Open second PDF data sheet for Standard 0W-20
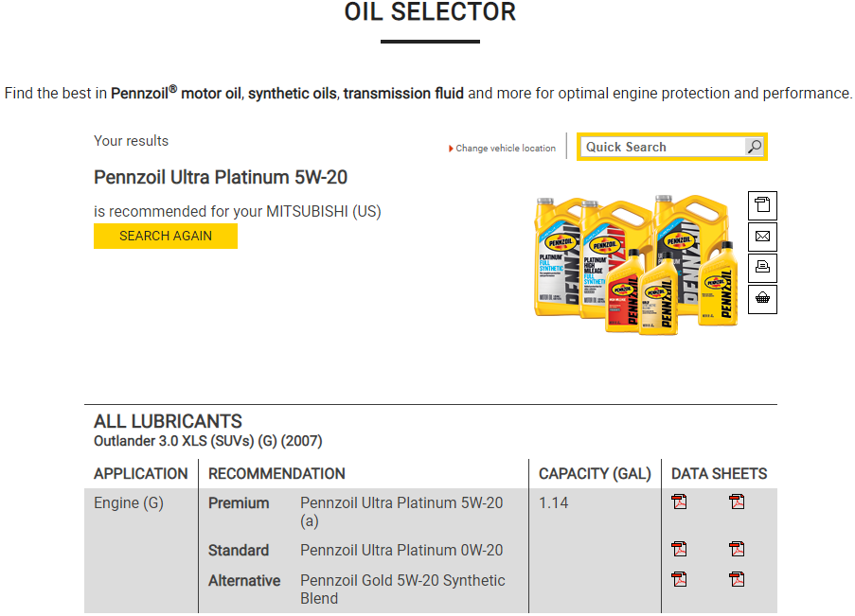This screenshot has height=616, width=855. [737, 549]
